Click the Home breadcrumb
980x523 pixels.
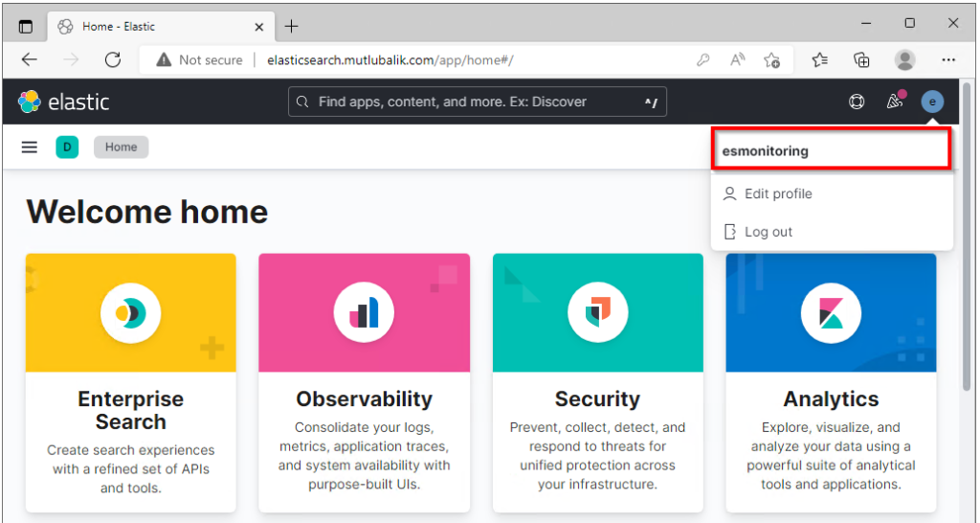(122, 147)
